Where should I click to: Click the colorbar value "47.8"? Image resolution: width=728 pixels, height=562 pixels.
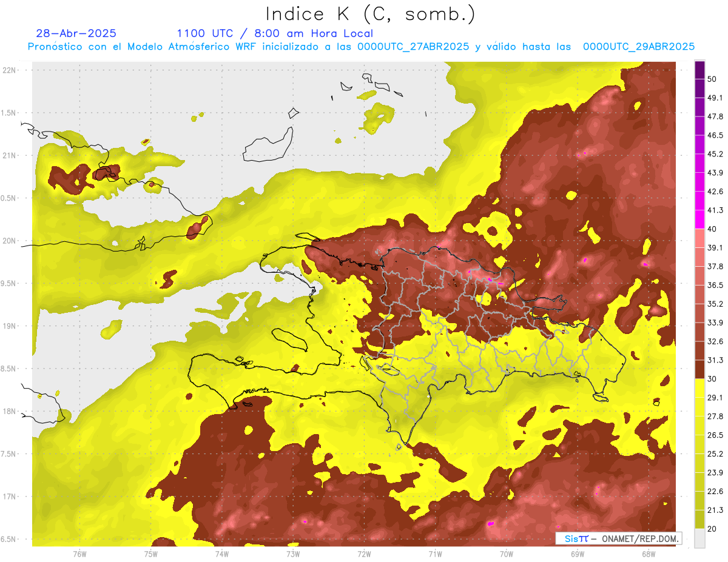(x=715, y=117)
